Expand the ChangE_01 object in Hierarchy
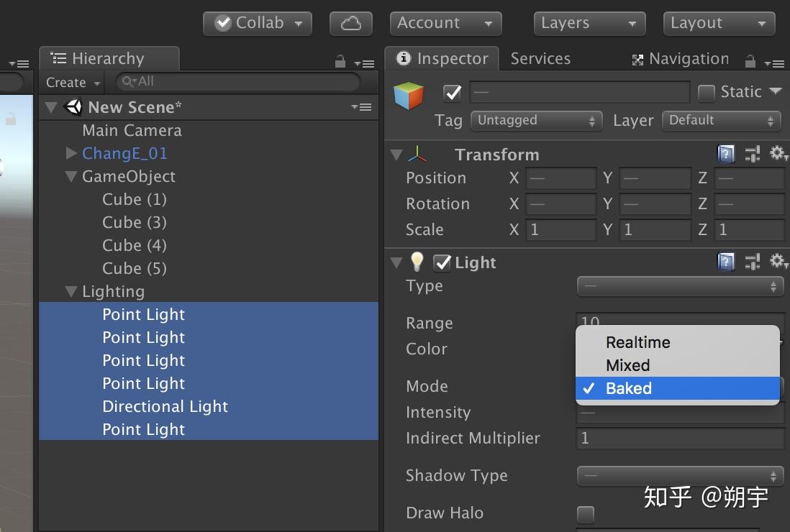The height and width of the screenshot is (532, 790). 71,153
